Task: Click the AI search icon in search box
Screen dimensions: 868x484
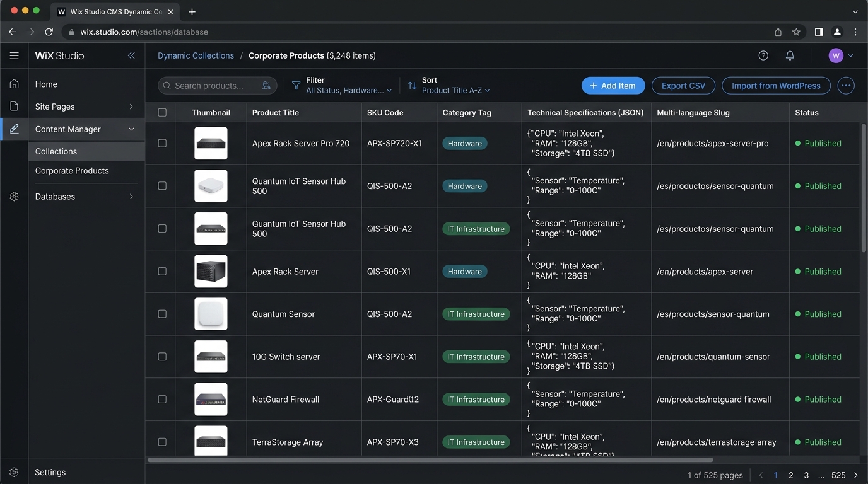Action: coord(266,86)
